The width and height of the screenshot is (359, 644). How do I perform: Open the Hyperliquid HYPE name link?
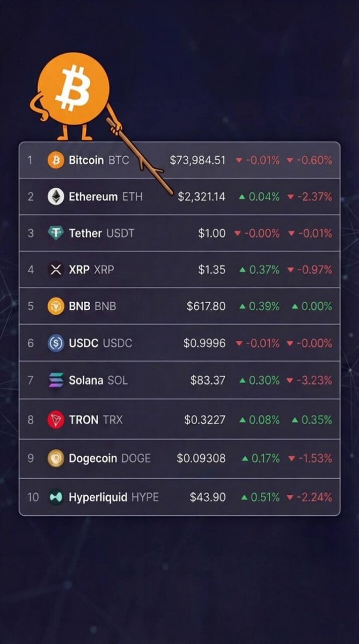[x=114, y=497]
